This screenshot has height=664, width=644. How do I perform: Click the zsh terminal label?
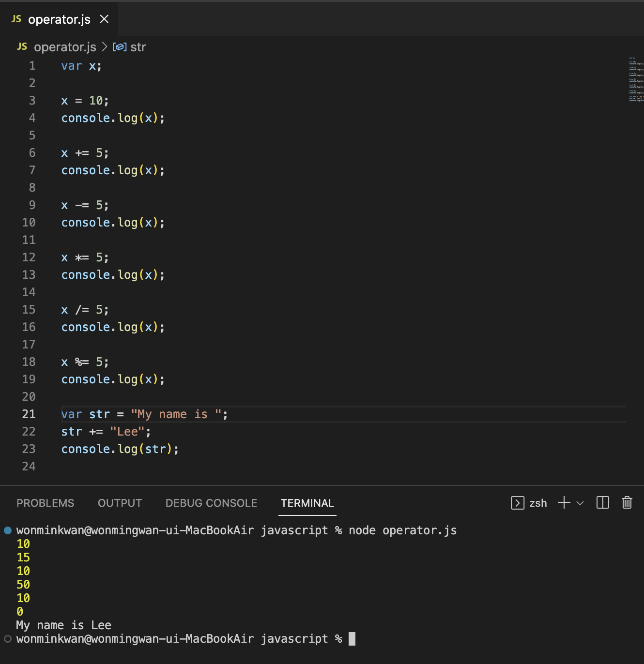coord(538,503)
